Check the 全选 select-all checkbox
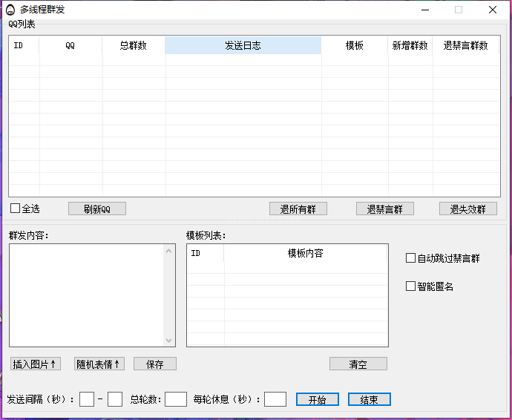 click(x=16, y=209)
